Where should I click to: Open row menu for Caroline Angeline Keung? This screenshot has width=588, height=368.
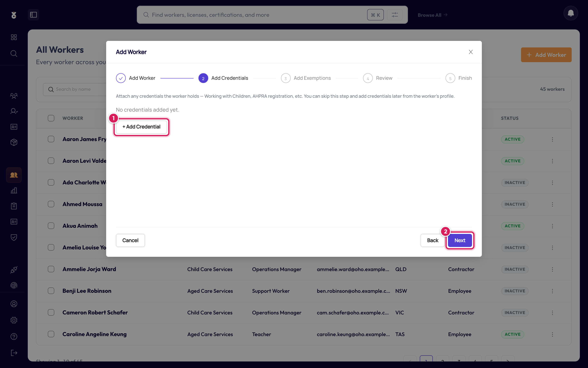coord(552,334)
